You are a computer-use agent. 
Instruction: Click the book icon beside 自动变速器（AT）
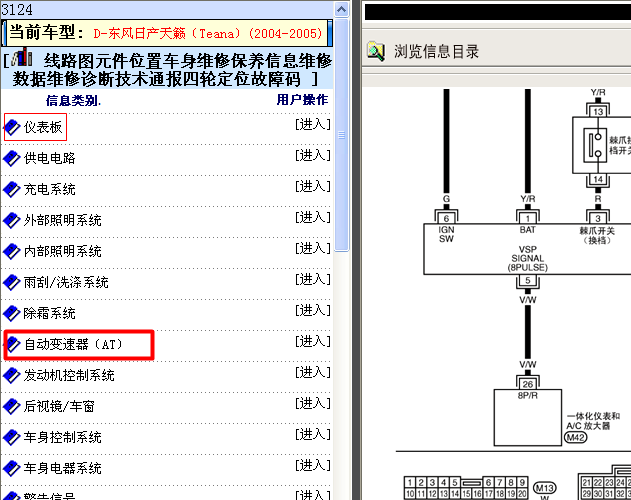[x=13, y=344]
